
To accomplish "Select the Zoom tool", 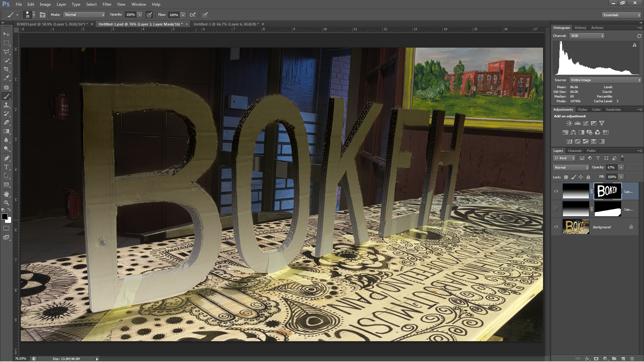I will coord(6,203).
